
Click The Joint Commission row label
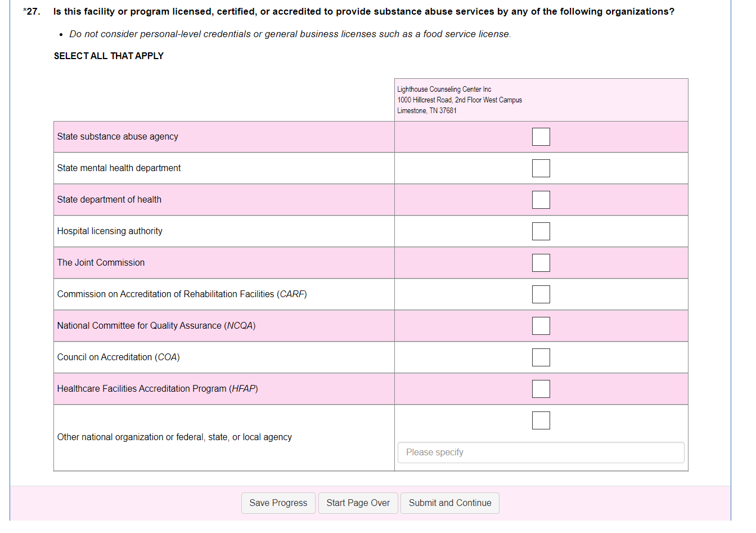(101, 263)
